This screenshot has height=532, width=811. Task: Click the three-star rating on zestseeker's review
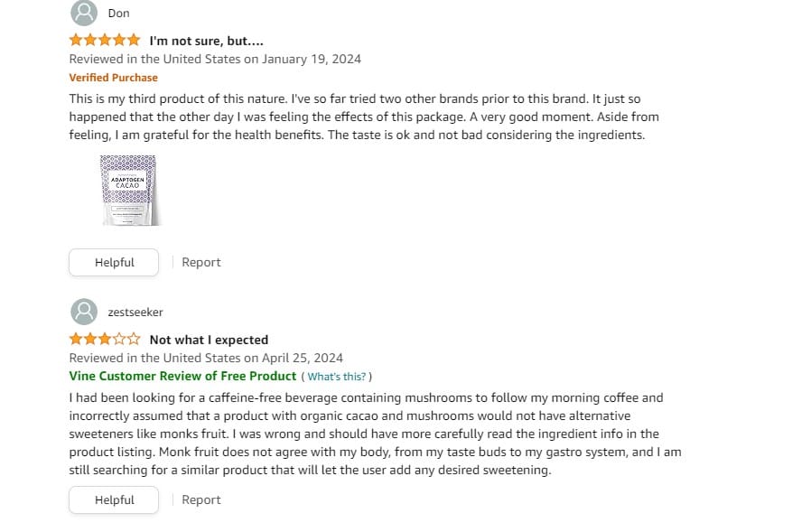click(x=105, y=340)
